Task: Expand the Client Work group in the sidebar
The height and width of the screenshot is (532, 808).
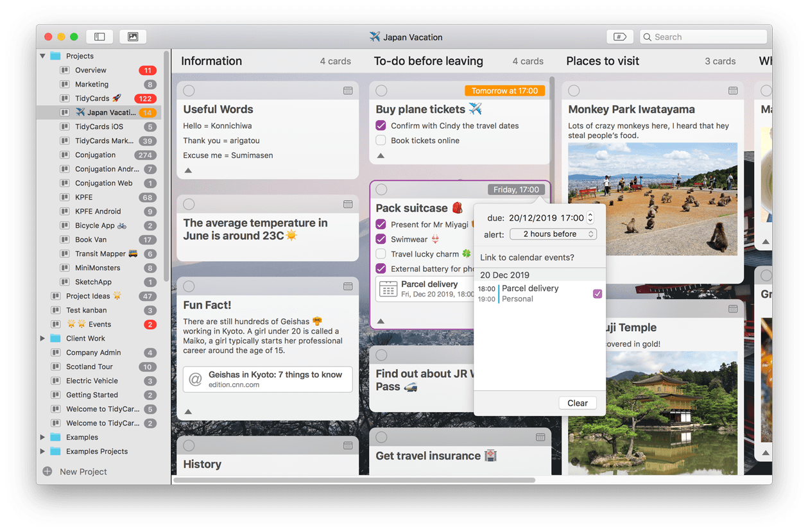Action: click(43, 338)
